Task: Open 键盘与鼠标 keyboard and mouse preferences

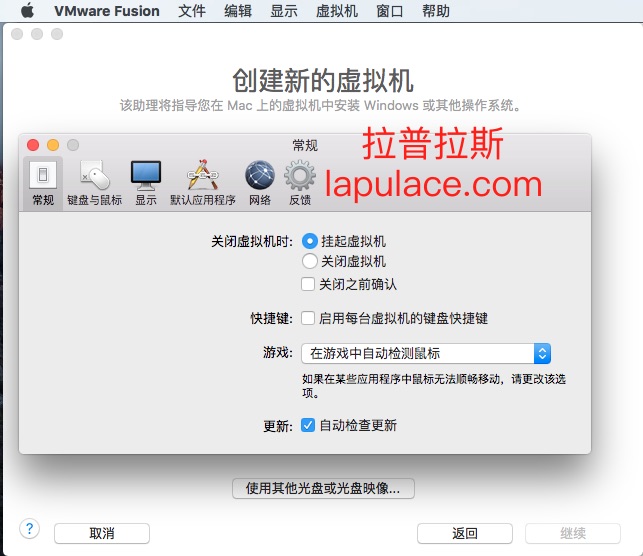Action: pos(94,182)
